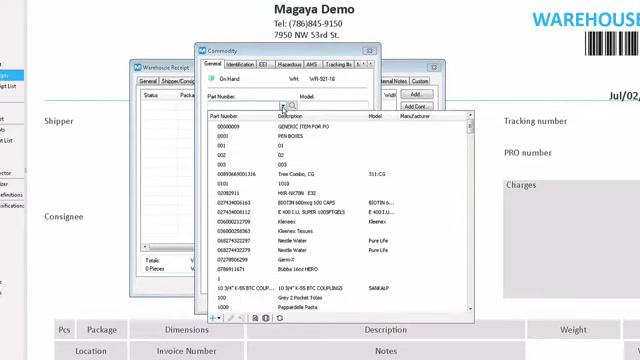
Task: Select Nestle Water part 068274432279
Action: coord(338,250)
